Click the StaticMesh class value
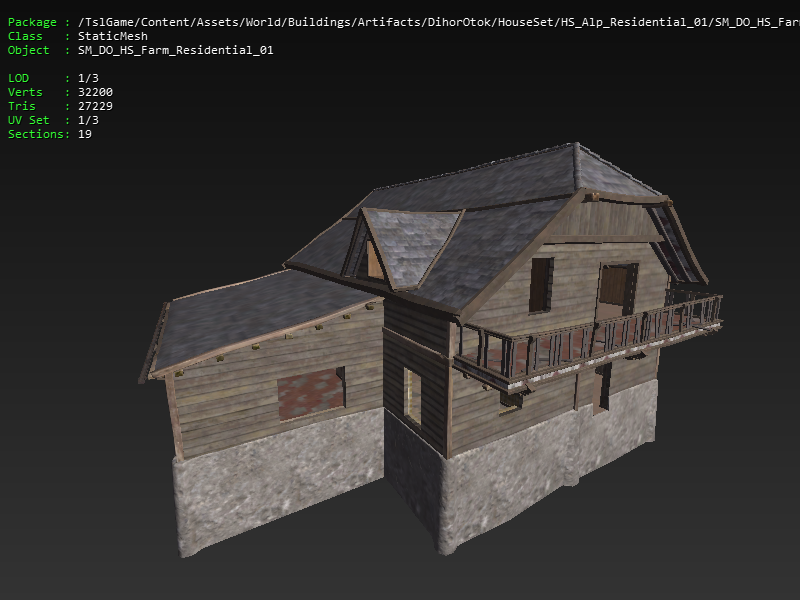The width and height of the screenshot is (800, 600). (x=112, y=36)
